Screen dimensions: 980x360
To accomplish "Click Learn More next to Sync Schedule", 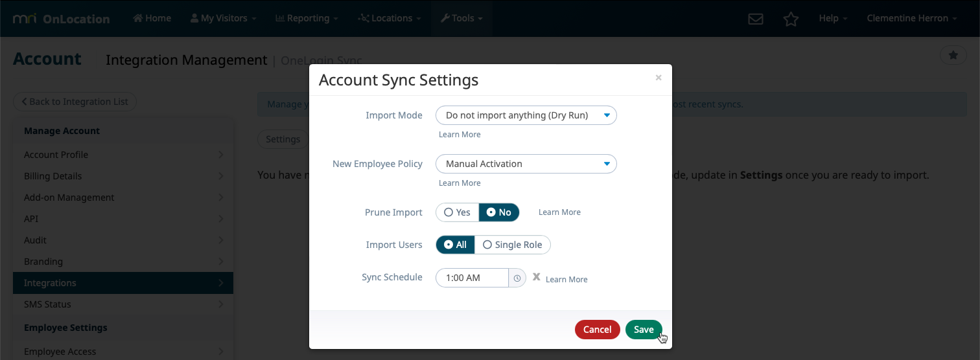I will coord(566,280).
